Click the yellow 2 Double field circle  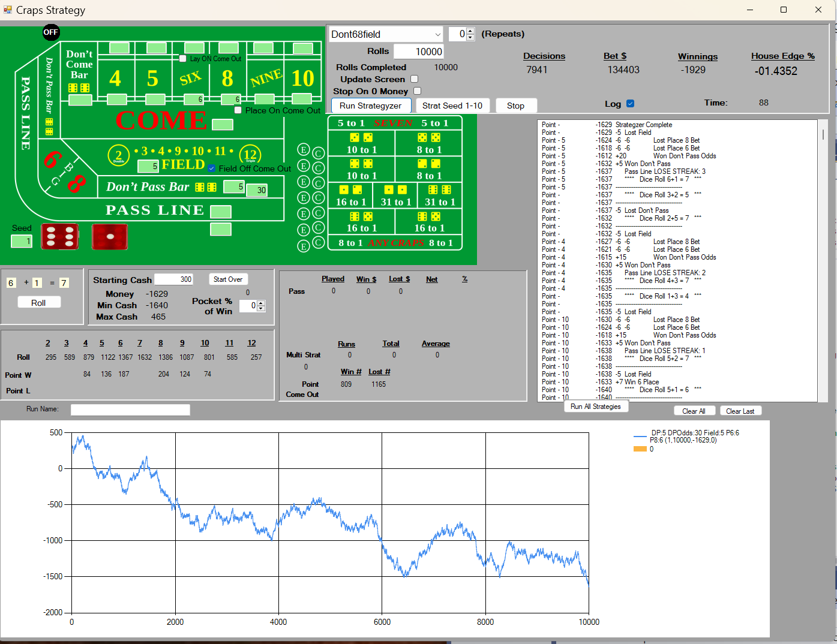tap(118, 155)
